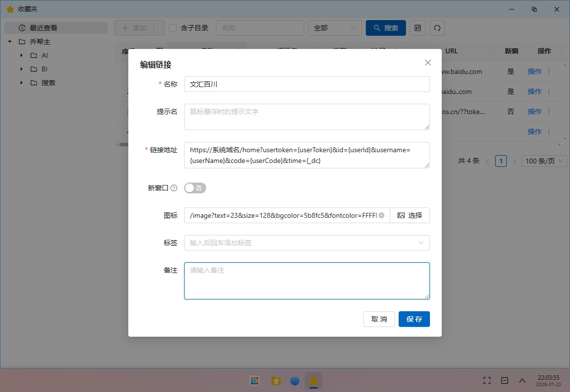This screenshot has width=570, height=392.
Task: Open the taskbar start grid icon
Action: coord(255,381)
